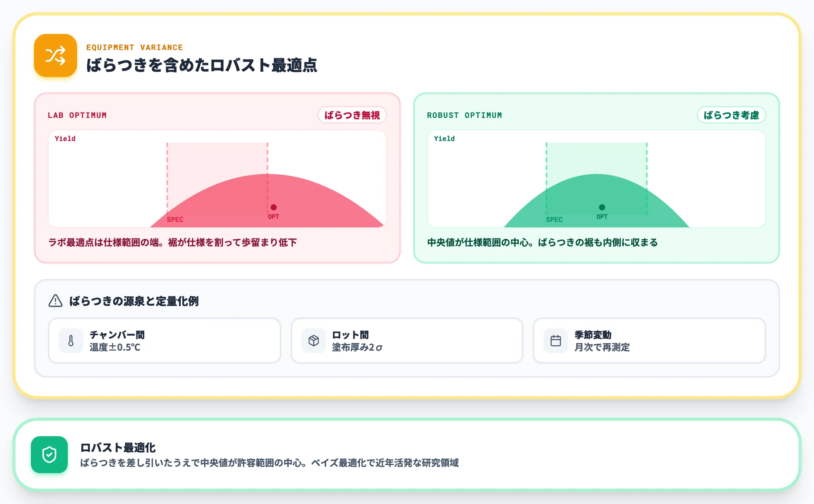Click the ばらつき考慮 badge
The image size is (814, 504).
click(732, 115)
